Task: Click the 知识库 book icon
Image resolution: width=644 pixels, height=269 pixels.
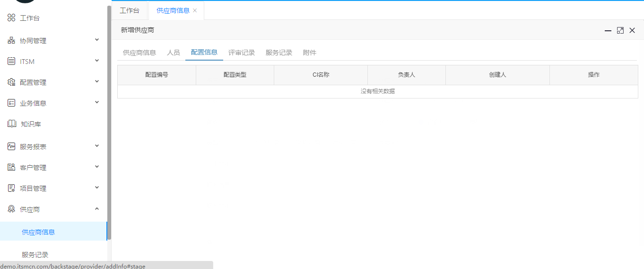Action: tap(12, 124)
